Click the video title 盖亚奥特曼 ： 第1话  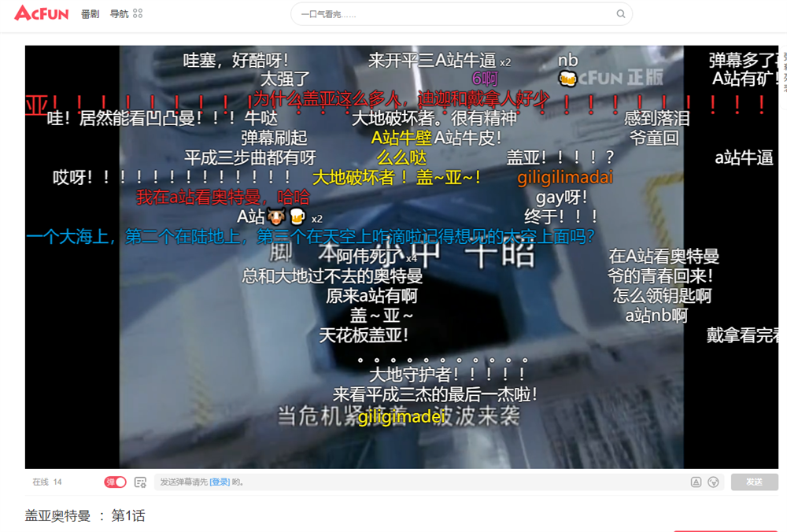(85, 516)
